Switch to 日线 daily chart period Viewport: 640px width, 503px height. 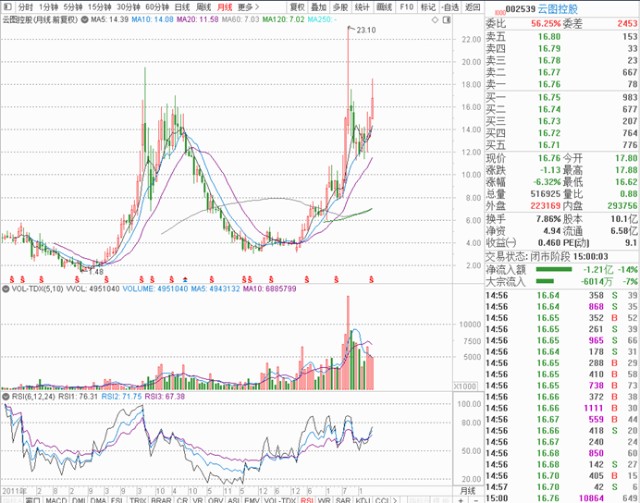(x=182, y=6)
